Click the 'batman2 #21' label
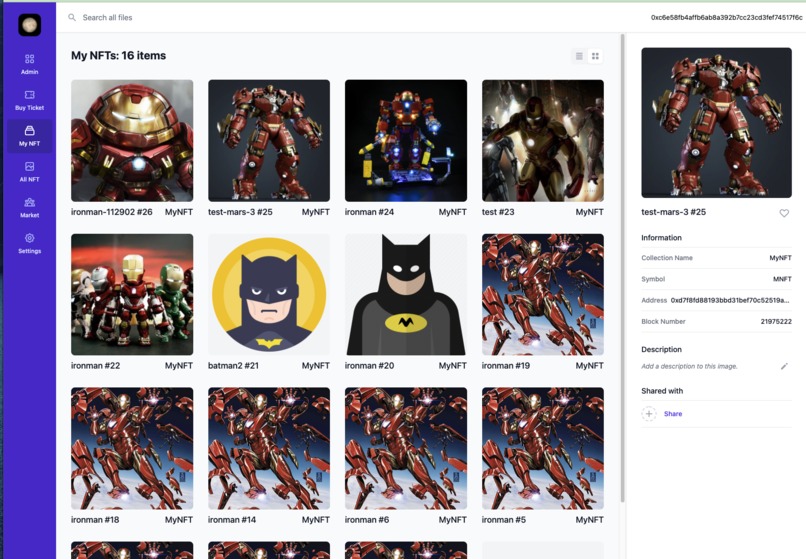The image size is (806, 559). [233, 366]
